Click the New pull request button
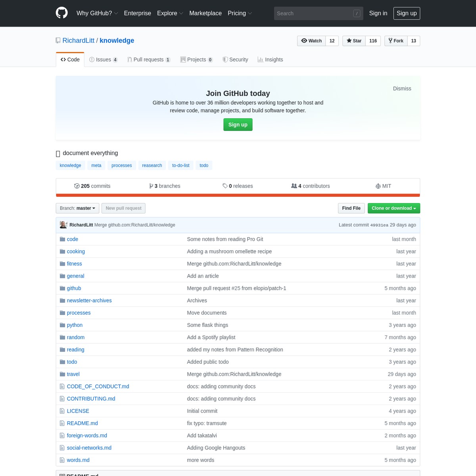The height and width of the screenshot is (476, 476). (x=123, y=208)
